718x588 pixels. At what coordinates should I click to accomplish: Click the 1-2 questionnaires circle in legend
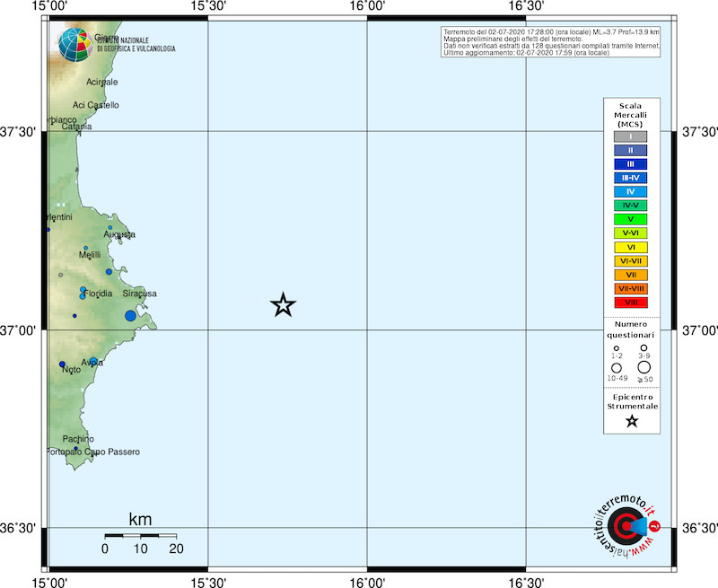click(617, 348)
